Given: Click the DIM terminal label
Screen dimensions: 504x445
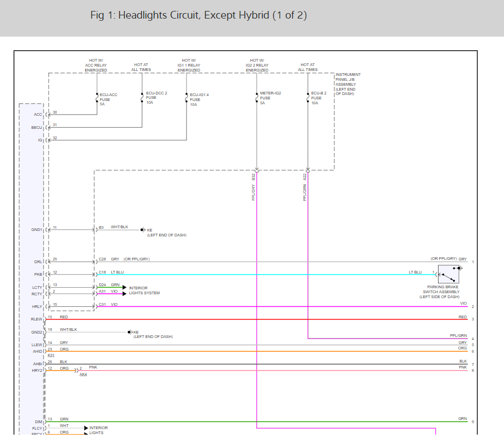Looking at the screenshot, I should click(x=39, y=422).
